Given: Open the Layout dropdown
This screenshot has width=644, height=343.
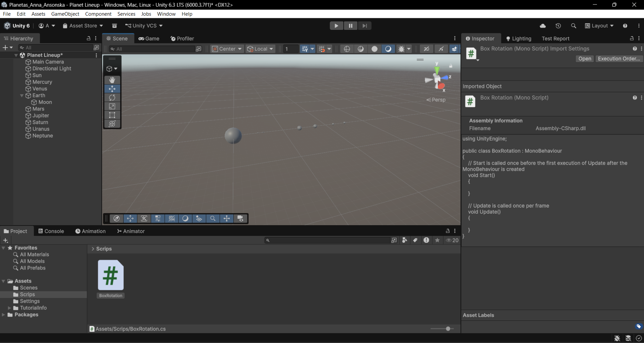Looking at the screenshot, I should pyautogui.click(x=599, y=26).
